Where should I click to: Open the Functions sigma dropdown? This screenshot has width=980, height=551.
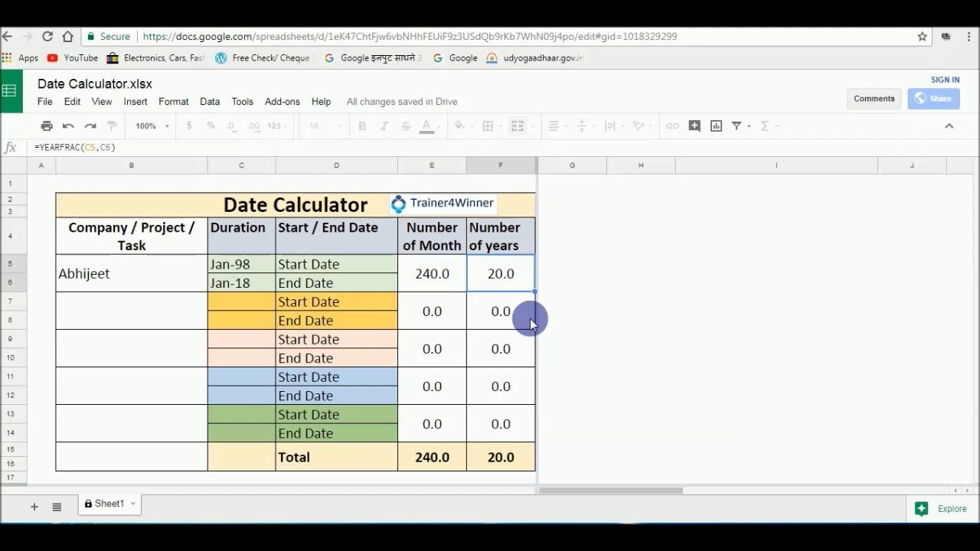click(x=768, y=126)
